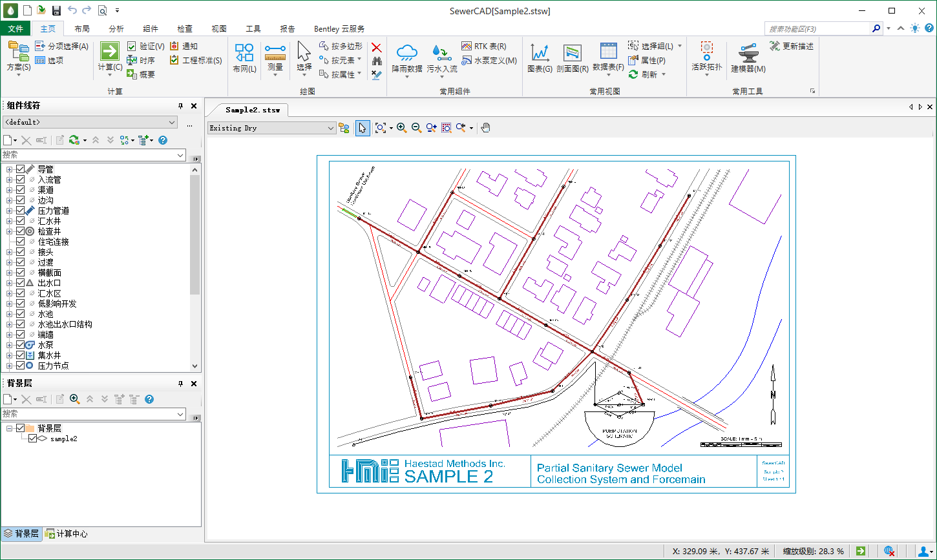Click the Compute (计算) icon

tap(109, 52)
